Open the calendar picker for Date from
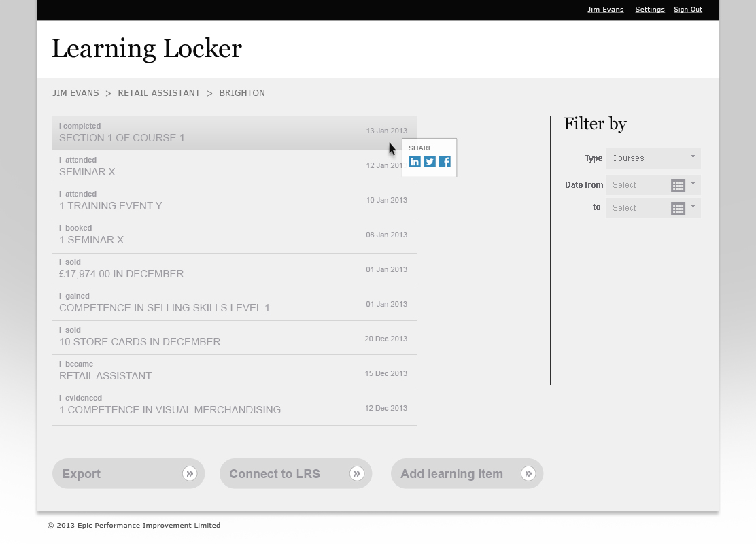This screenshot has height=544, width=756. (678, 184)
